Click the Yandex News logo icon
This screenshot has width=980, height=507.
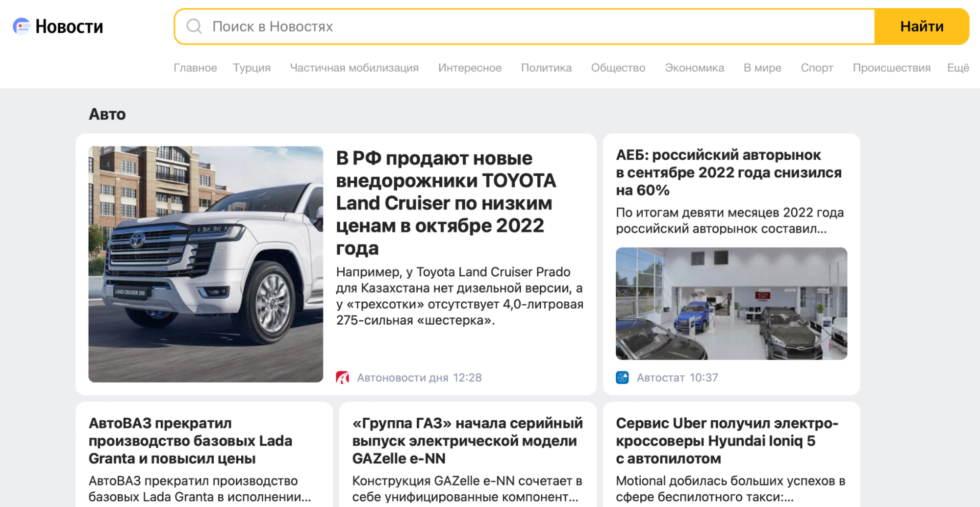tap(22, 26)
